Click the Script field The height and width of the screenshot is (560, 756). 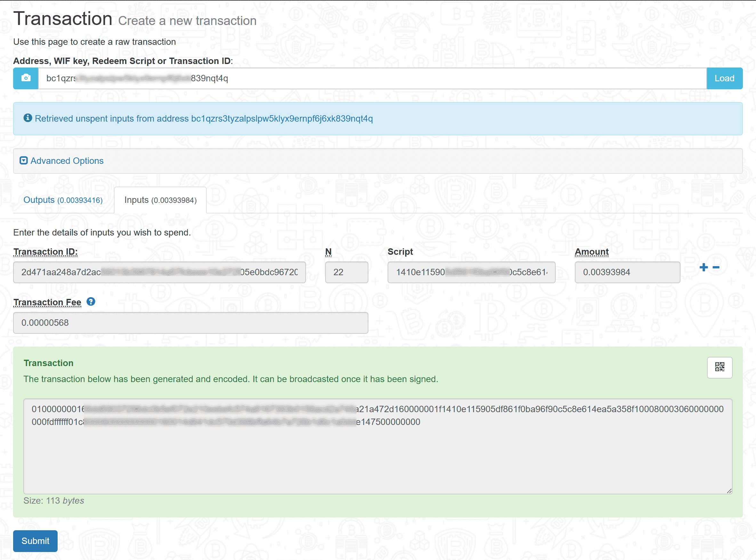[x=471, y=272]
